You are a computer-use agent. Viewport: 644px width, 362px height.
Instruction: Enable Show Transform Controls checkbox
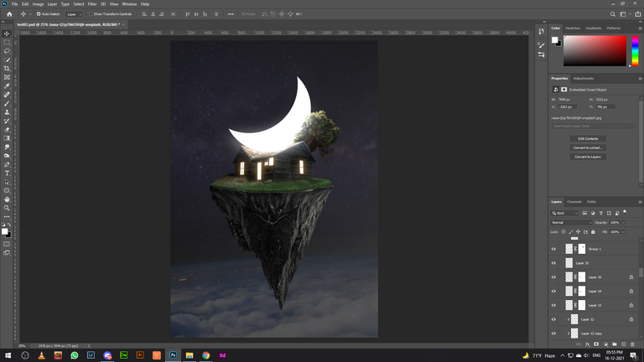click(91, 14)
